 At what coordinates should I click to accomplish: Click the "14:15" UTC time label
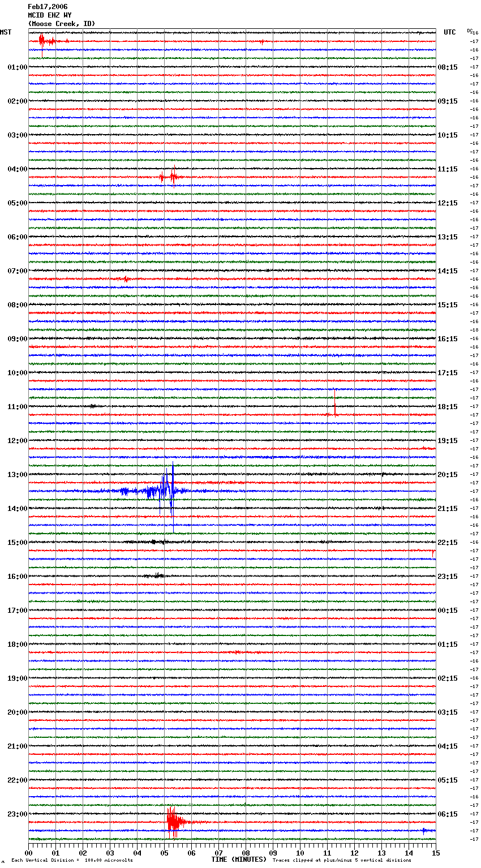coord(448,271)
